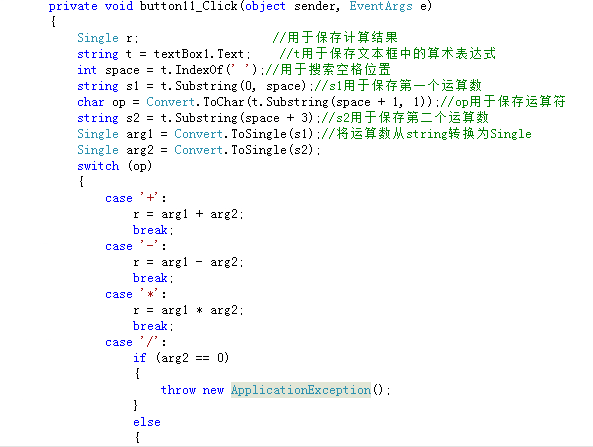Click the case '/' label

coord(135,342)
